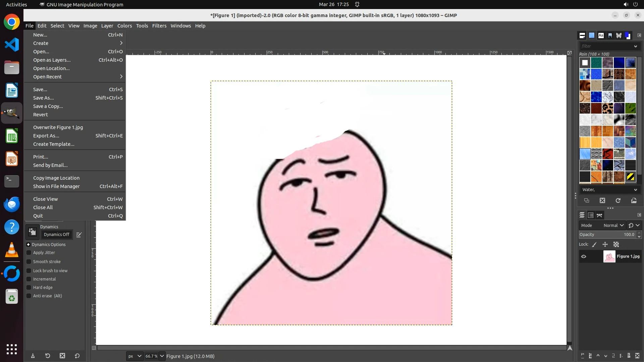This screenshot has width=644, height=362.
Task: Click the lock alpha channel icon
Action: [x=616, y=244]
